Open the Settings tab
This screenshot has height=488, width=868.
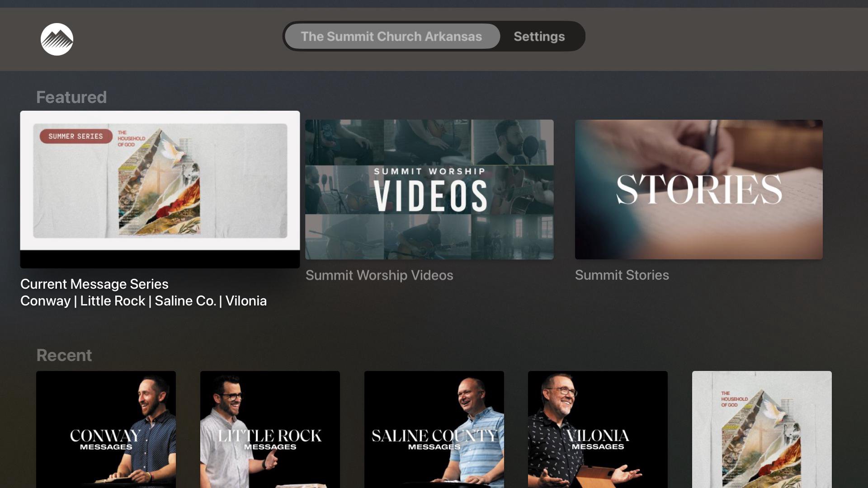pyautogui.click(x=539, y=36)
